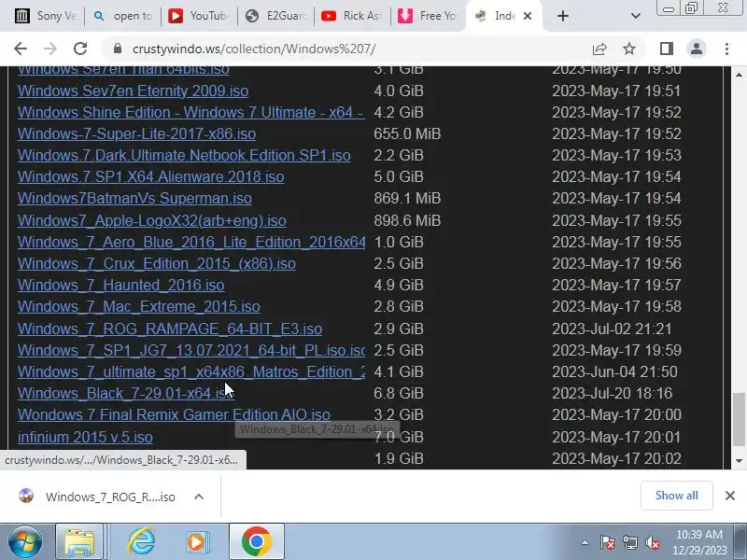Open Windows Explorer from taskbar
The image size is (747, 560).
tap(79, 542)
